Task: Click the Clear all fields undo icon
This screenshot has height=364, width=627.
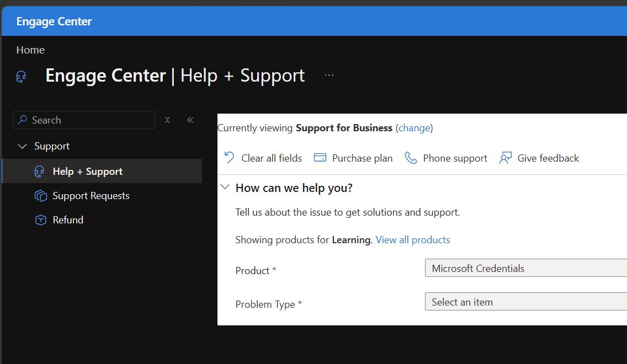Action: click(x=229, y=158)
